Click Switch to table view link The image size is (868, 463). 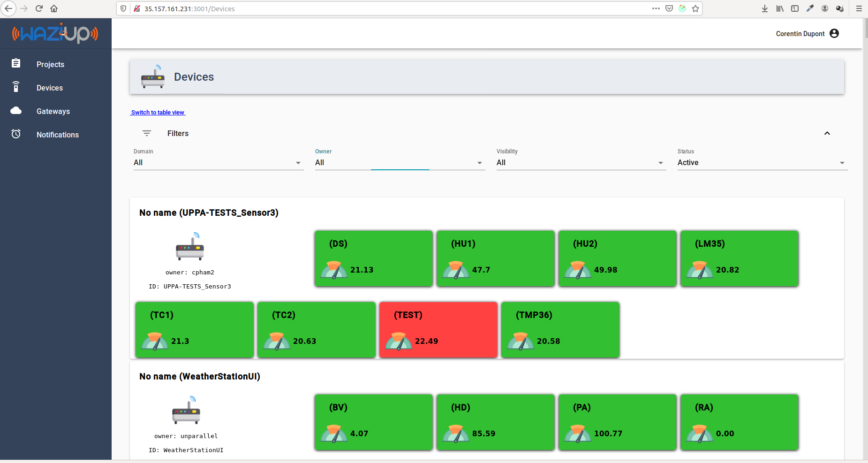click(x=158, y=113)
